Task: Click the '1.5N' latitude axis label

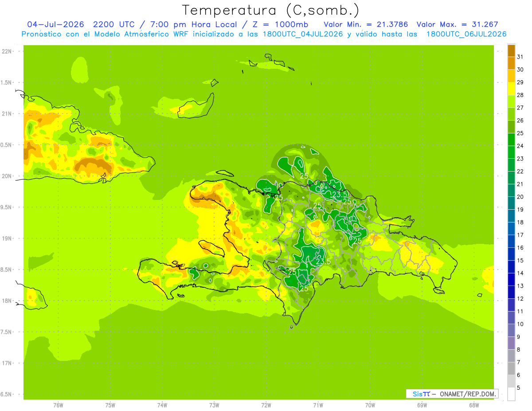Action: [7, 82]
